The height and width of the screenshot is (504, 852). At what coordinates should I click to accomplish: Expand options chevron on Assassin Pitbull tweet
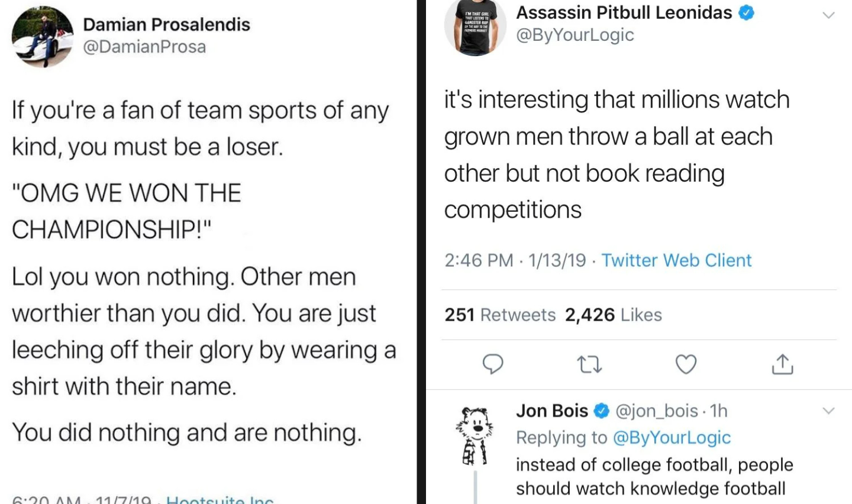(828, 15)
